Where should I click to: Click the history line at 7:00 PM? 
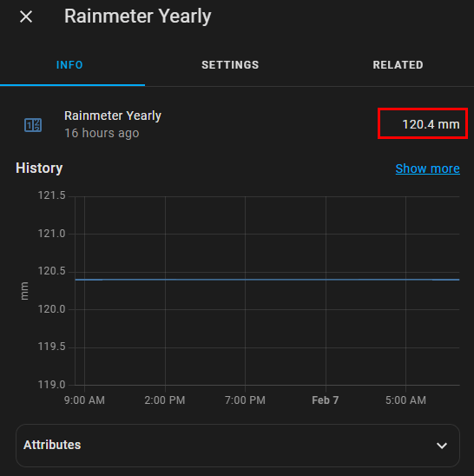[x=245, y=280]
